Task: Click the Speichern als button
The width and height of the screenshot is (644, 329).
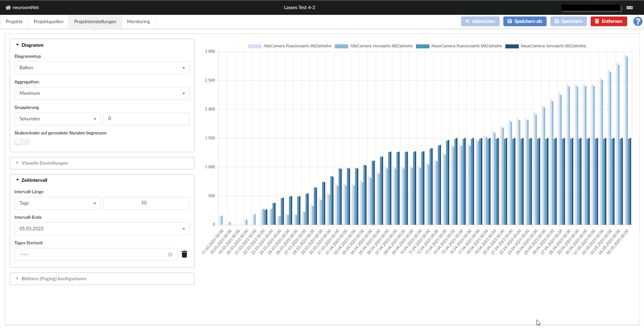Action: point(525,21)
